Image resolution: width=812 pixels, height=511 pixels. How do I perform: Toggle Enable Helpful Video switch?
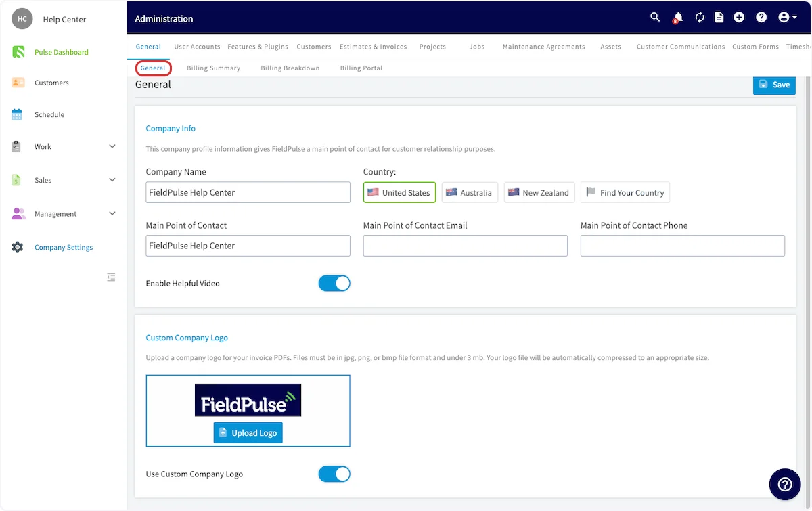coord(334,283)
